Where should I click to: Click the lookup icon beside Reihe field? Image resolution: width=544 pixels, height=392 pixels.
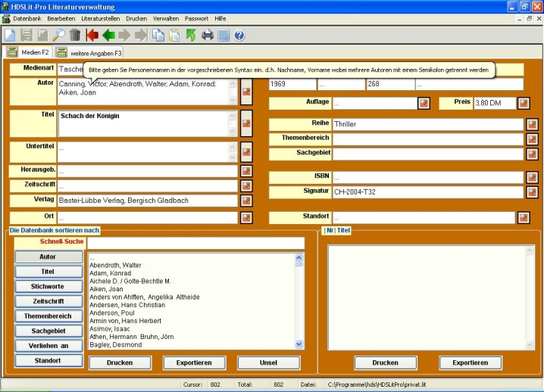tap(533, 124)
